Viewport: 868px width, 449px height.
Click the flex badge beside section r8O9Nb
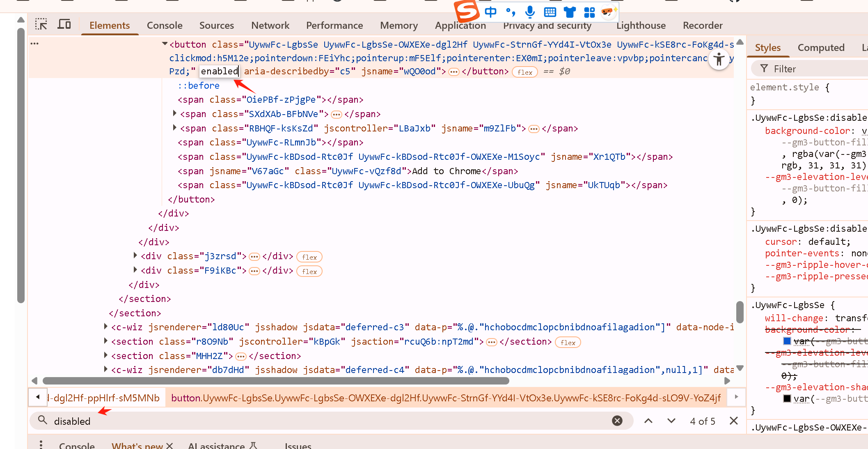[x=568, y=343]
